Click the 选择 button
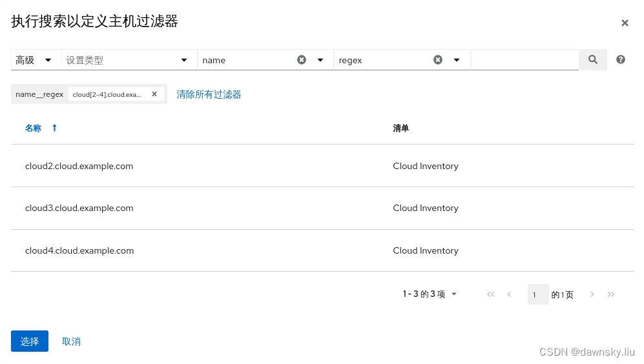Image resolution: width=644 pixels, height=364 pixels. (30, 341)
